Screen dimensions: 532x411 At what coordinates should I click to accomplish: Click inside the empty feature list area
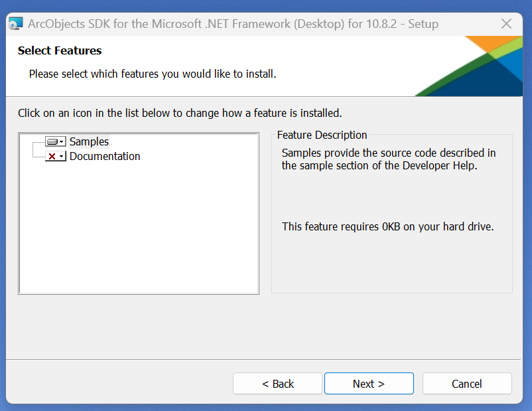click(x=139, y=232)
